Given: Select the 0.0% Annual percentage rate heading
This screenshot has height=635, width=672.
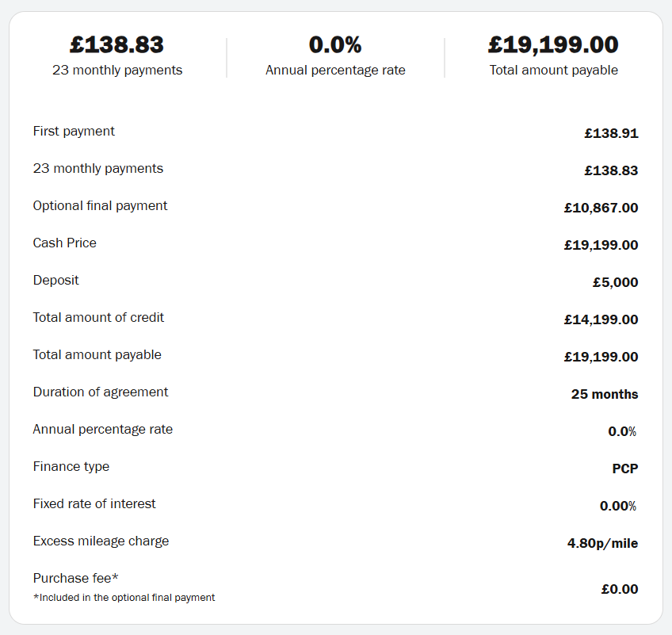Looking at the screenshot, I should tap(335, 44).
